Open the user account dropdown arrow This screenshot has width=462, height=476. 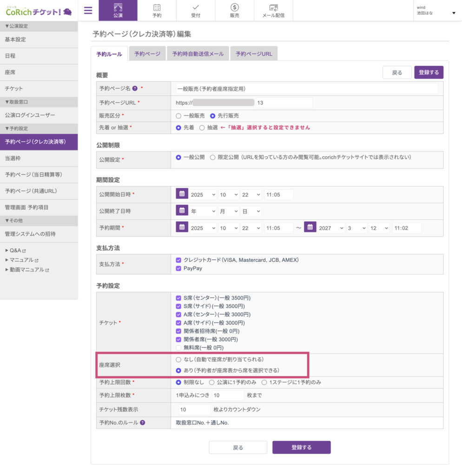point(454,13)
